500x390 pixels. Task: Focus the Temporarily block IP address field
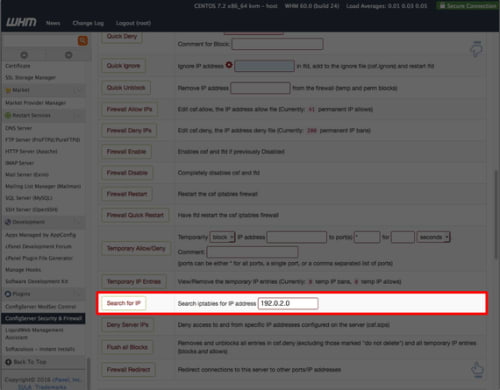297,237
